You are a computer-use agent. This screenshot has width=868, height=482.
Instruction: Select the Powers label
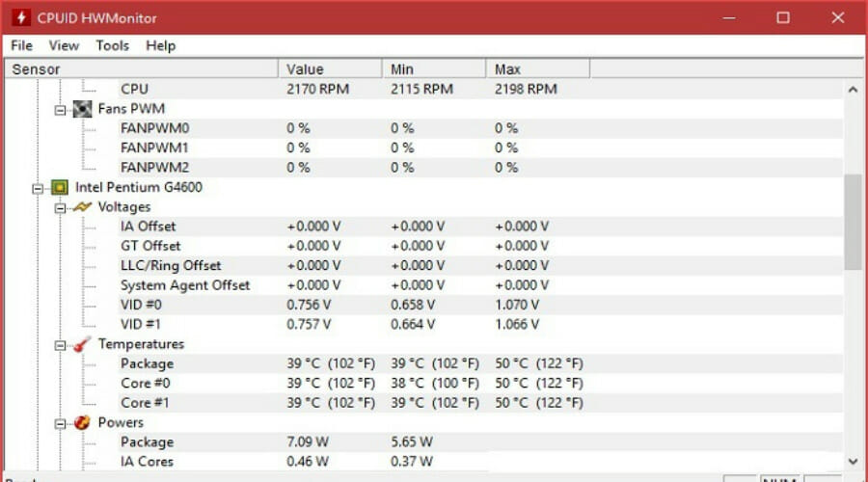pyautogui.click(x=121, y=422)
